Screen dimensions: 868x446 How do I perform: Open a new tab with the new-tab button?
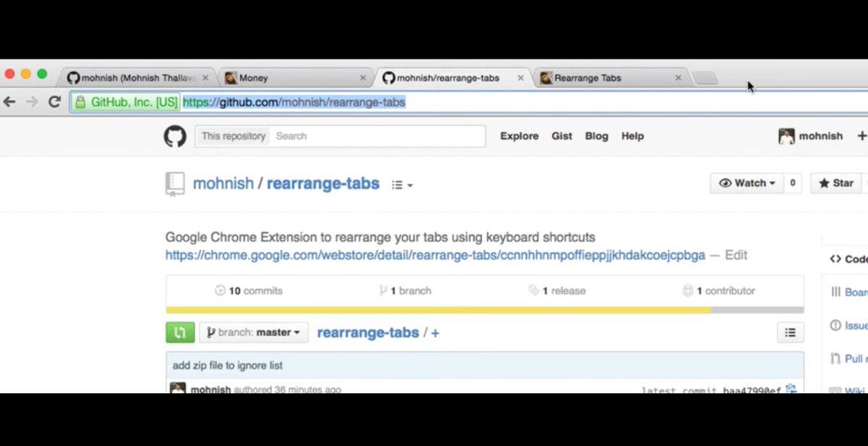click(705, 78)
